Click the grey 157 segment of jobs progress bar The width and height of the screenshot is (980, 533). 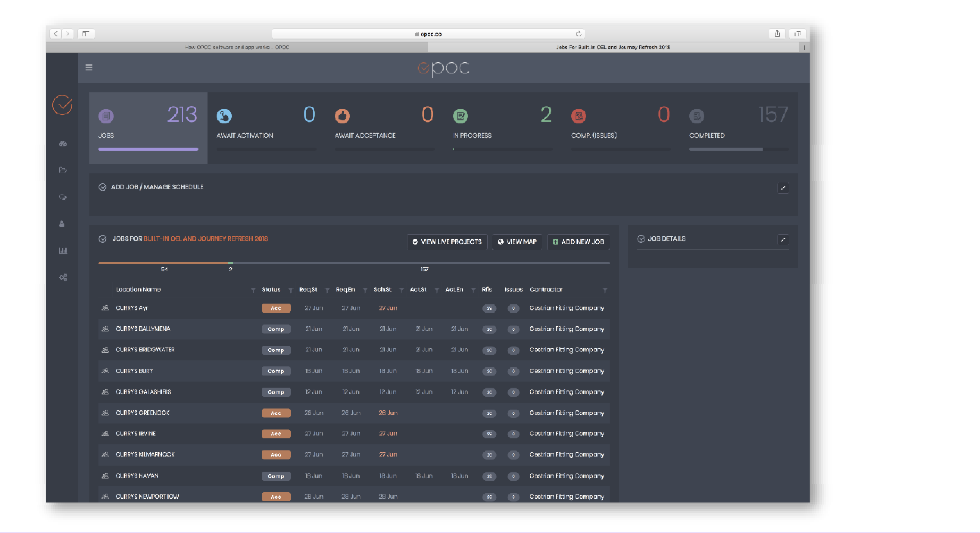tap(421, 263)
